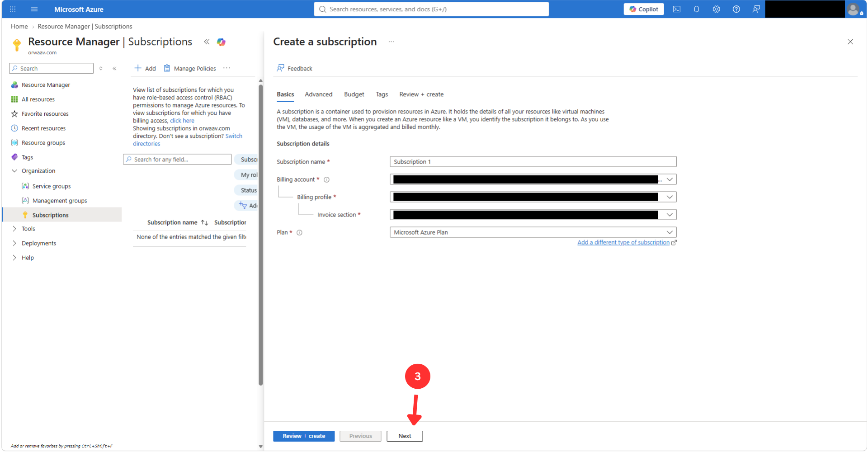Open the Plan dropdown
Viewport: 868px width, 452px height.
(533, 232)
